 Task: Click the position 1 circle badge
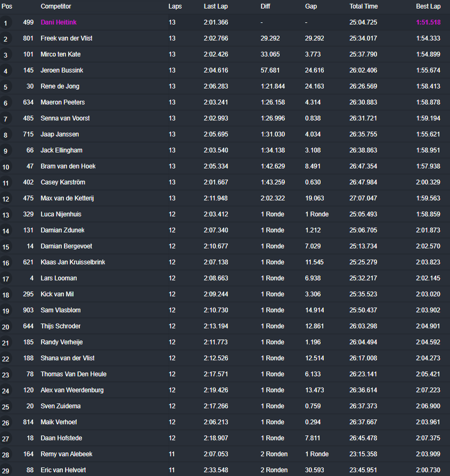pos(5,23)
